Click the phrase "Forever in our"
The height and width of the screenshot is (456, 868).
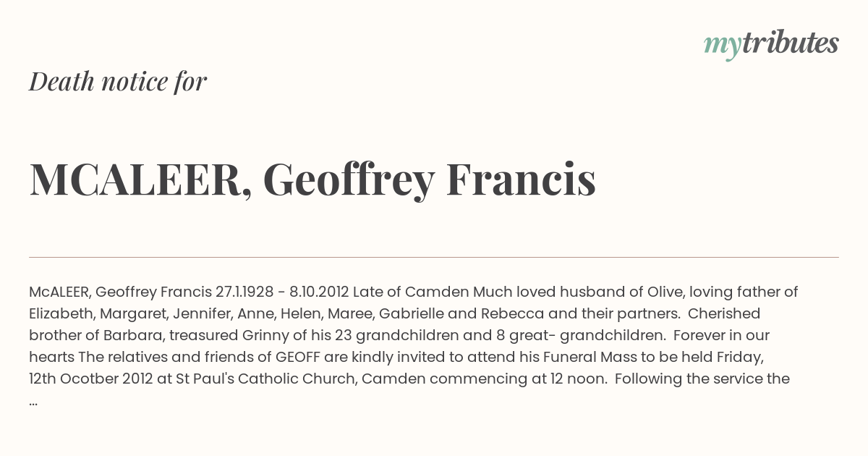pos(721,336)
